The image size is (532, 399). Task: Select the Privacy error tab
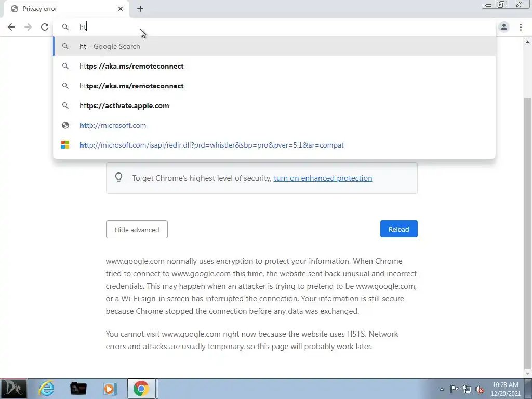66,9
